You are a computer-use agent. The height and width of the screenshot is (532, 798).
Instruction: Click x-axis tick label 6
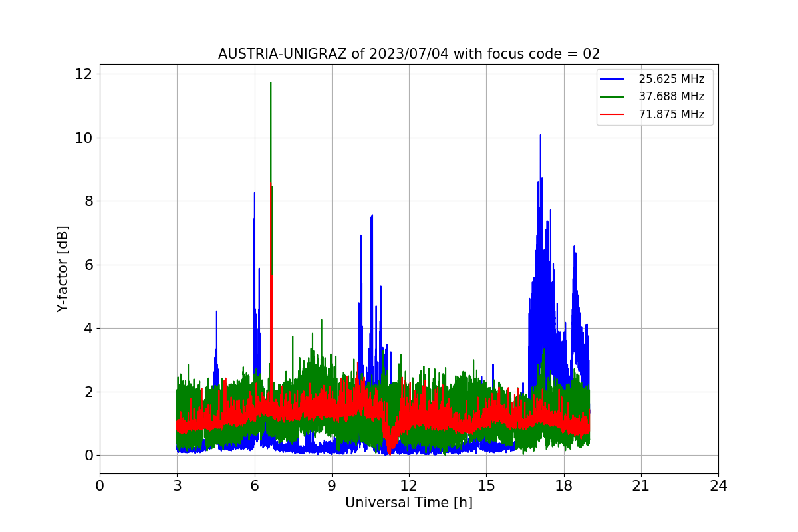click(x=254, y=486)
